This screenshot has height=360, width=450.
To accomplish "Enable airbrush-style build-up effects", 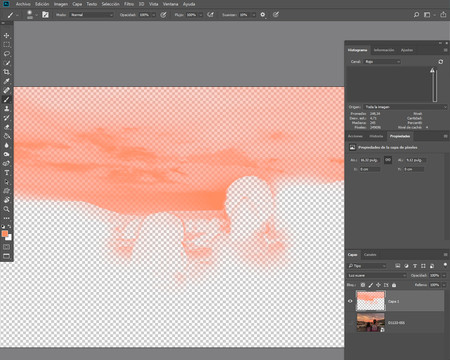I will [210, 15].
